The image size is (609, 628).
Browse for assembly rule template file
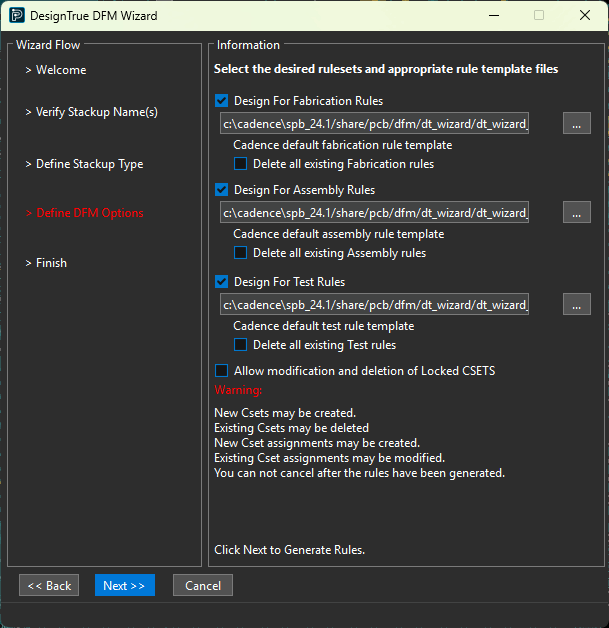tap(577, 212)
